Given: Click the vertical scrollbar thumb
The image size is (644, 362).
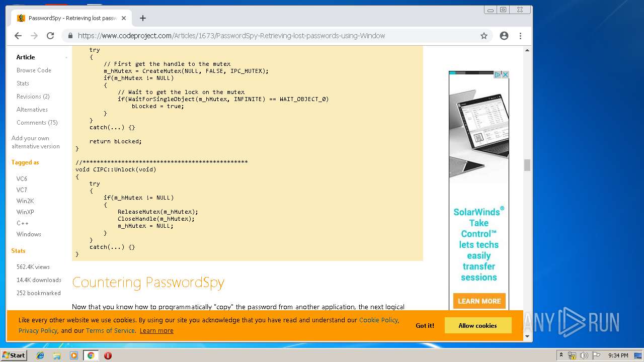Looking at the screenshot, I should click(x=527, y=165).
